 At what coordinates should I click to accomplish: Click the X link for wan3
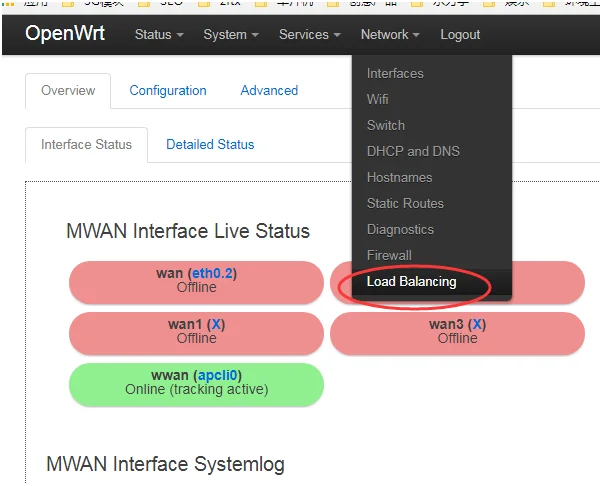pos(477,324)
